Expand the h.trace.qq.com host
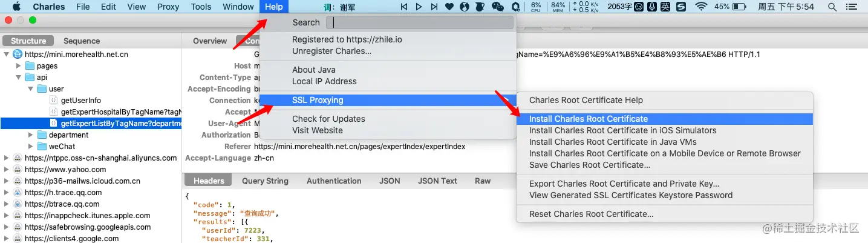868x243 pixels. coord(7,192)
